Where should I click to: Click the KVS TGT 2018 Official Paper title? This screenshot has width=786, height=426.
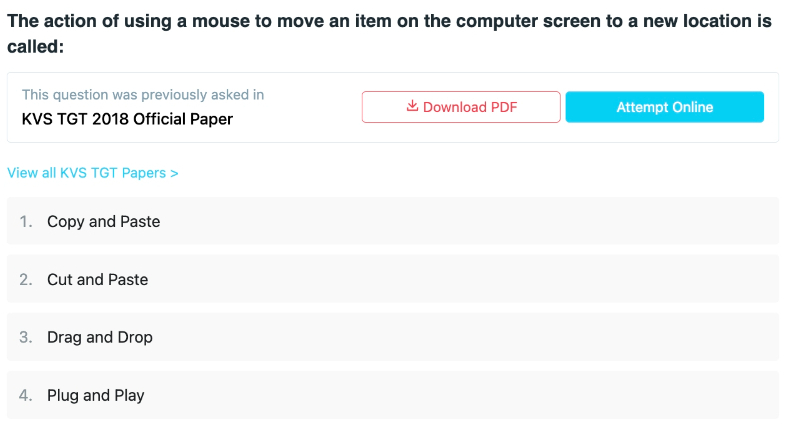[x=127, y=119]
